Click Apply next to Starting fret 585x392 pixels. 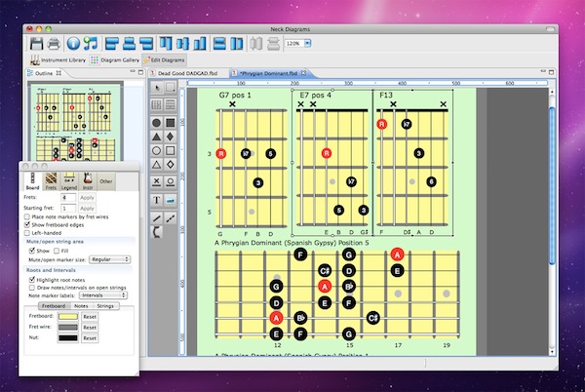(x=87, y=208)
